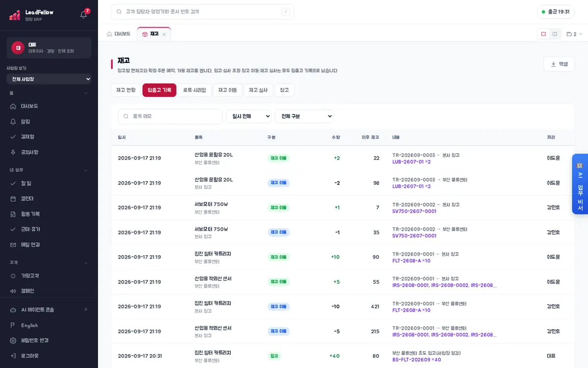This screenshot has width=588, height=368.
Task: Open 결재함 approvals in sidebar
Action: pyautogui.click(x=49, y=136)
